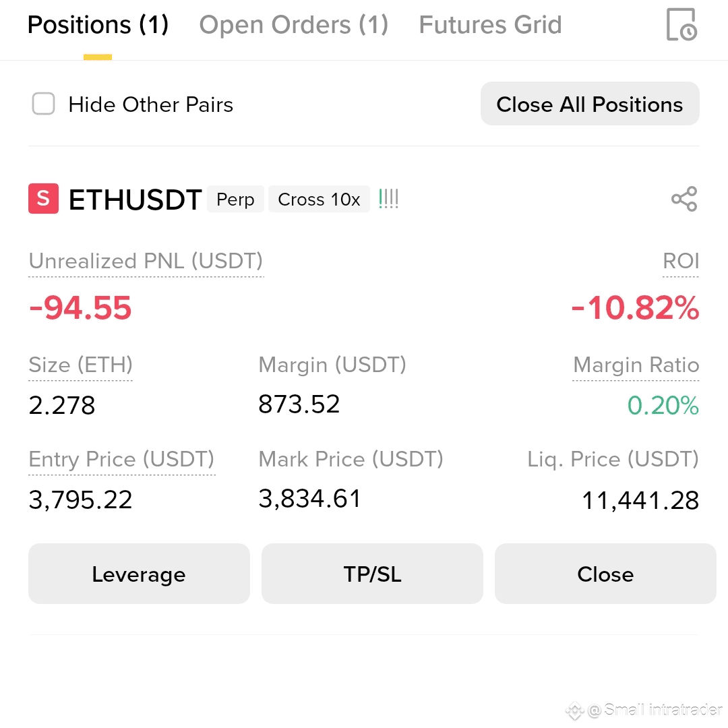Screen dimensions: 728x728
Task: Close the ETHUSDT position
Action: click(x=605, y=574)
